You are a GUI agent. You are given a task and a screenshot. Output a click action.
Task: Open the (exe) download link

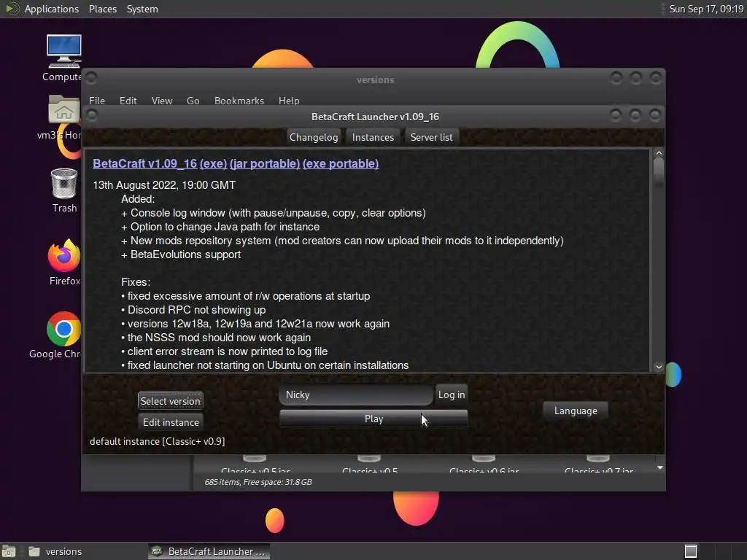click(x=213, y=163)
